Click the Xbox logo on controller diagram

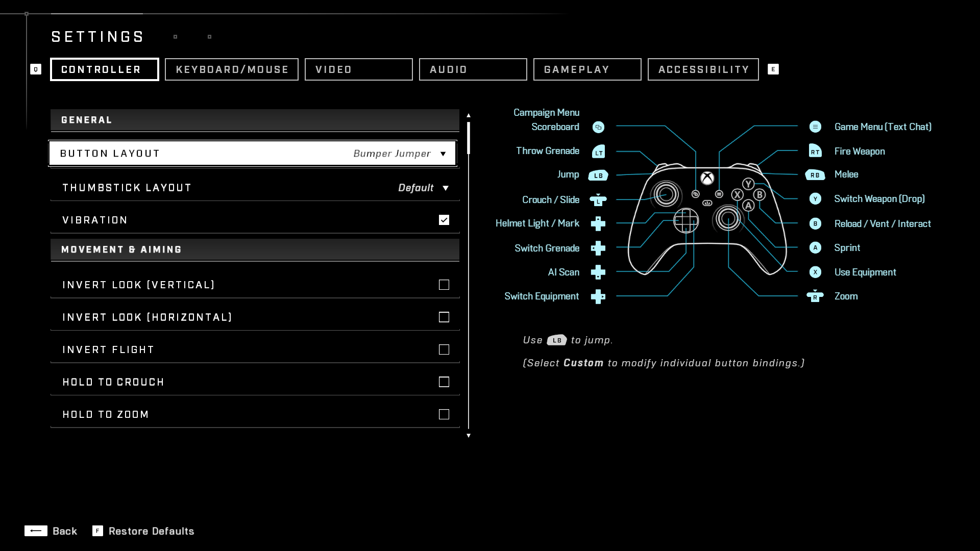(x=707, y=178)
